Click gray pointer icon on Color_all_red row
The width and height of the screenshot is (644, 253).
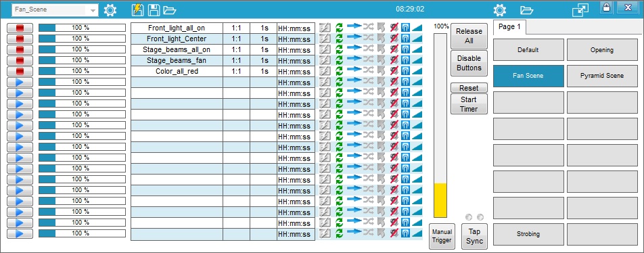pos(381,71)
